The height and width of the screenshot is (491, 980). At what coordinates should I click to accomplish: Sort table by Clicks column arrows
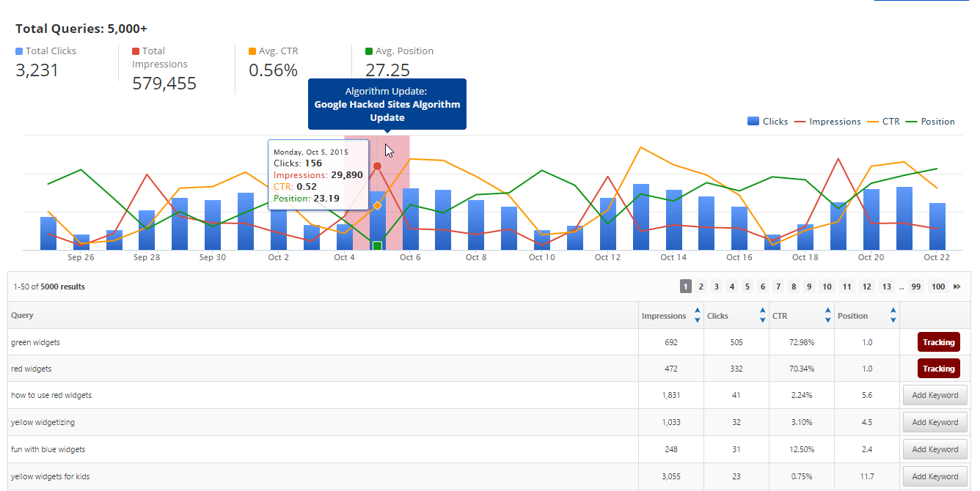762,315
